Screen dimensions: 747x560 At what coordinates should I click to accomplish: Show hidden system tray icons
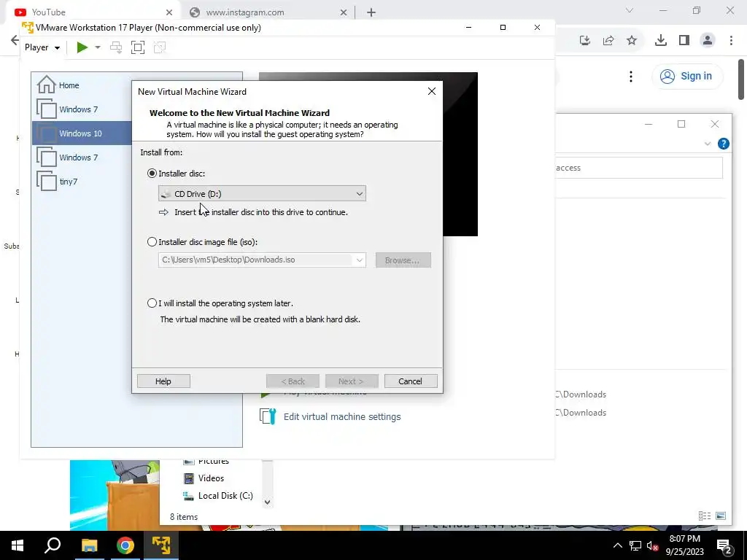(617, 545)
